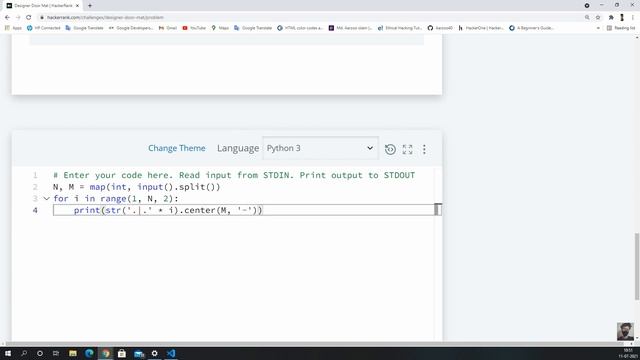Open Cortana circle in the taskbar
The width and height of the screenshot is (640, 360).
(40, 353)
